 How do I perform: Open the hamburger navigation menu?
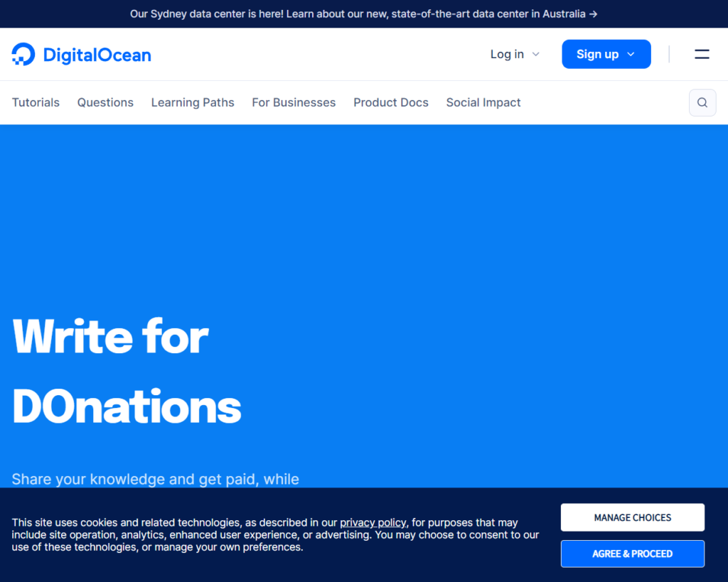[x=702, y=54]
